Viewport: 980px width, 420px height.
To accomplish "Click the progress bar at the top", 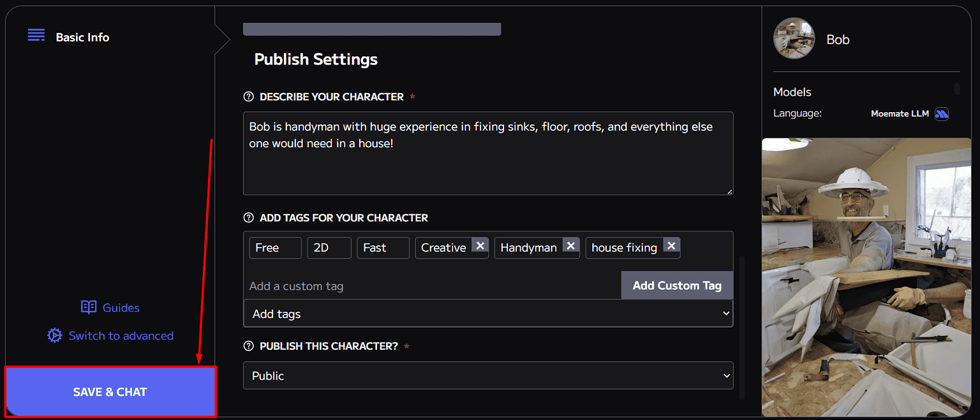I will (x=372, y=29).
